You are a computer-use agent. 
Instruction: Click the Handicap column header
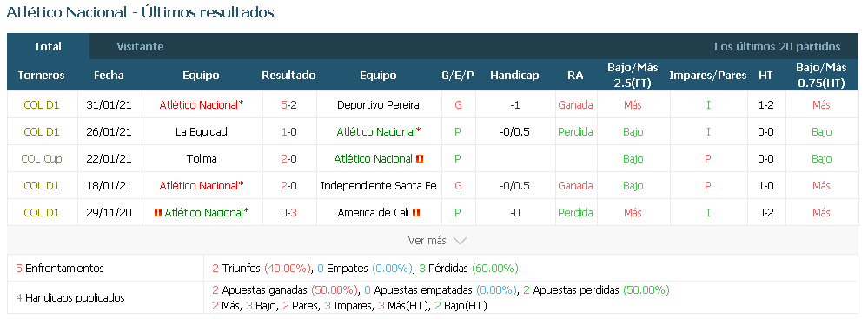514,76
